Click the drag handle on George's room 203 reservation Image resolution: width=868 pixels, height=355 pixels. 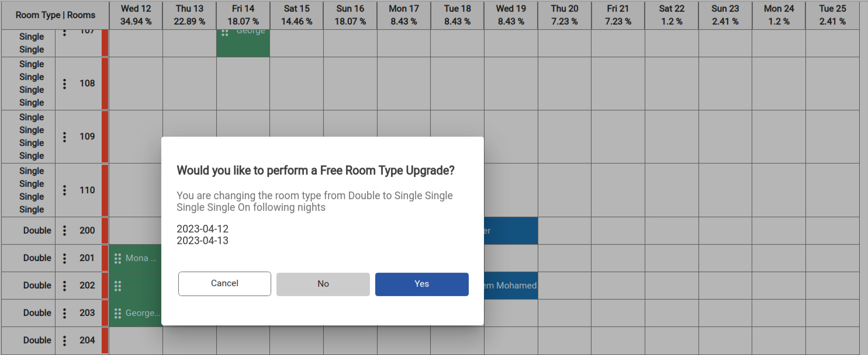coord(119,312)
